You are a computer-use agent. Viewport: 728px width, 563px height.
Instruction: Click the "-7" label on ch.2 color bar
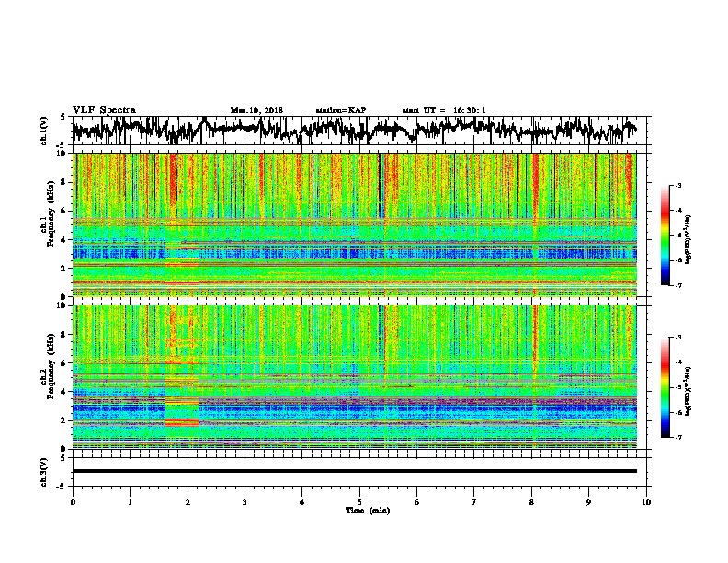(678, 437)
